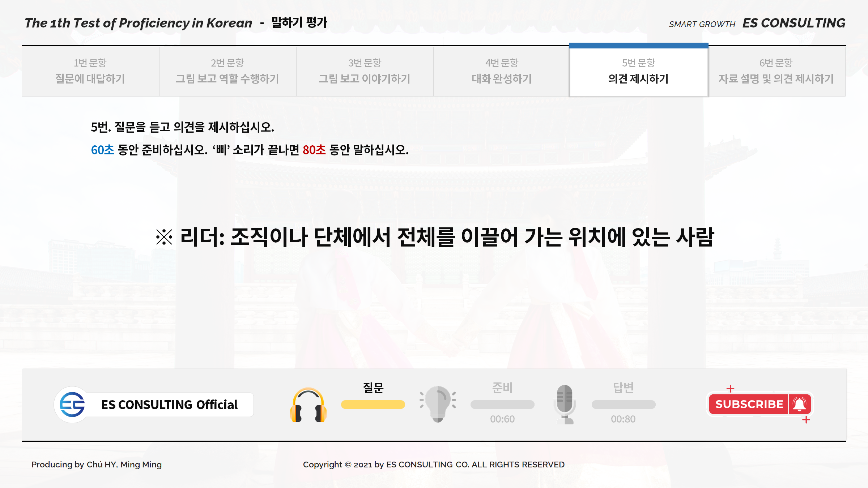The image size is (868, 488).
Task: Click the copyright ES CONSULTING footer text
Action: tap(434, 465)
